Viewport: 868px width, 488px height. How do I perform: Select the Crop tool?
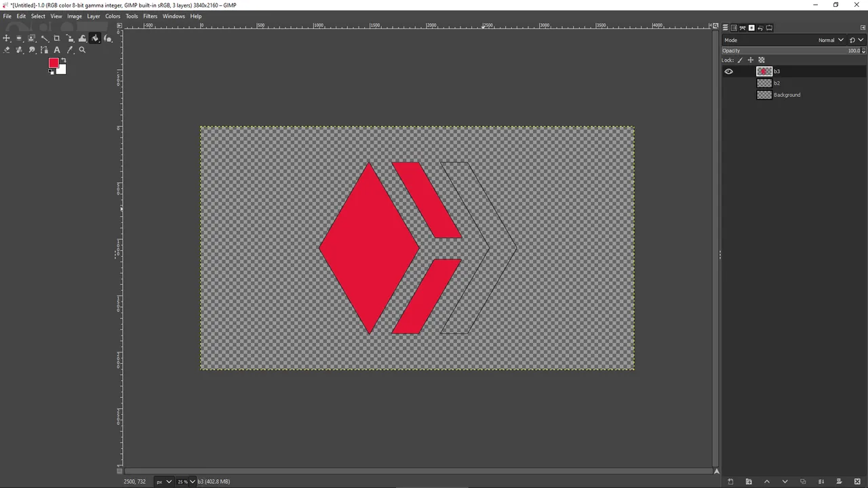57,38
